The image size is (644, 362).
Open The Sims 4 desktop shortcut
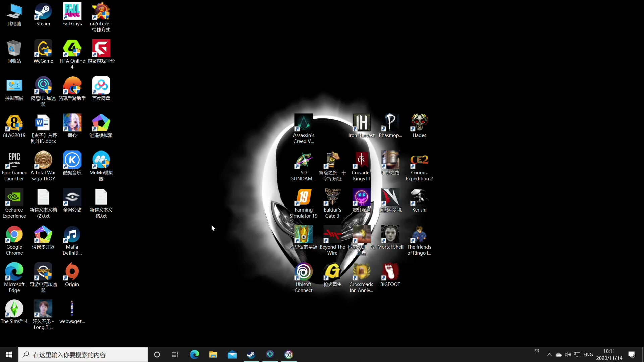tap(14, 312)
